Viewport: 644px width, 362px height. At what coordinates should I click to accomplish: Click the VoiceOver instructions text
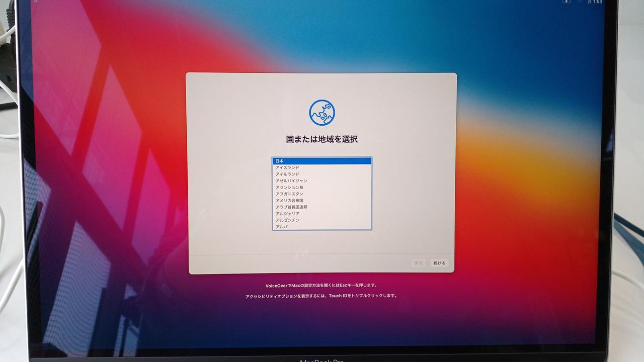tap(321, 285)
